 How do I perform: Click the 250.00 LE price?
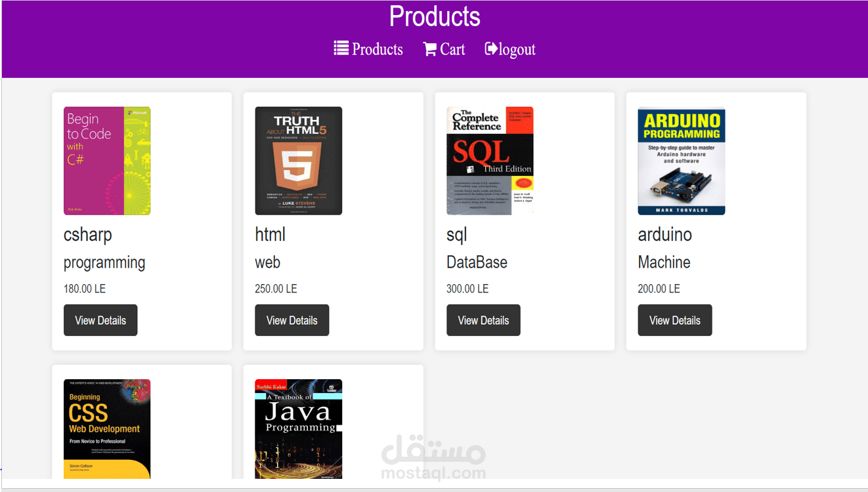pyautogui.click(x=276, y=289)
